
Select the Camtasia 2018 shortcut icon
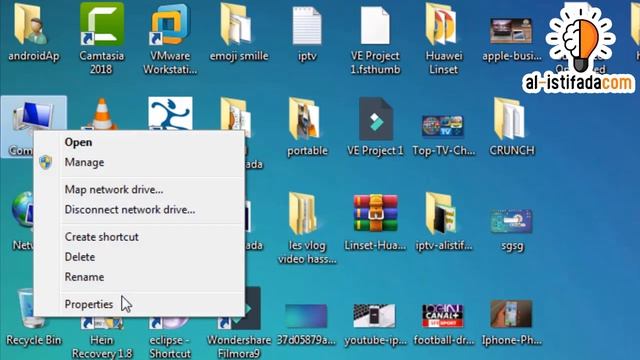click(x=102, y=24)
